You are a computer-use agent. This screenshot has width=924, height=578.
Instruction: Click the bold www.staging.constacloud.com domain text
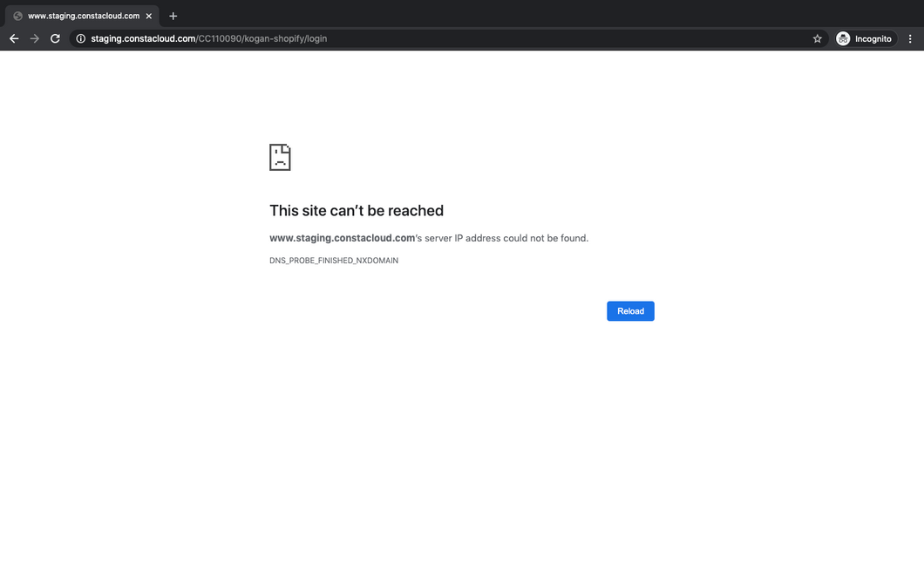(x=342, y=238)
